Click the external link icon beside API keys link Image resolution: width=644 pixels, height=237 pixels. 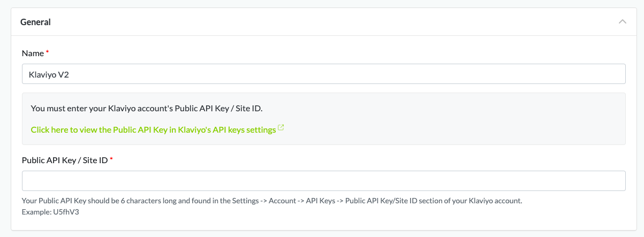tap(281, 128)
